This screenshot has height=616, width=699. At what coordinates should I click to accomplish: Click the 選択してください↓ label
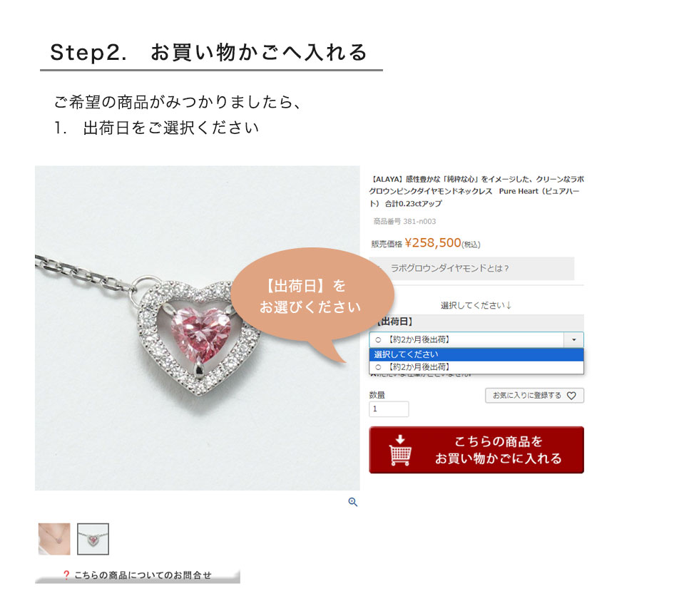[x=476, y=305]
